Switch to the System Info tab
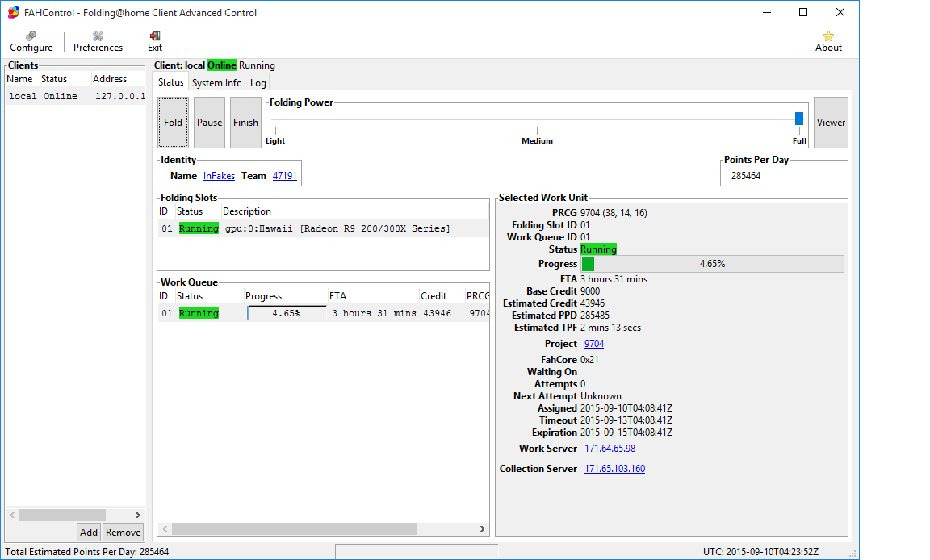The width and height of the screenshot is (930, 560). click(x=216, y=83)
